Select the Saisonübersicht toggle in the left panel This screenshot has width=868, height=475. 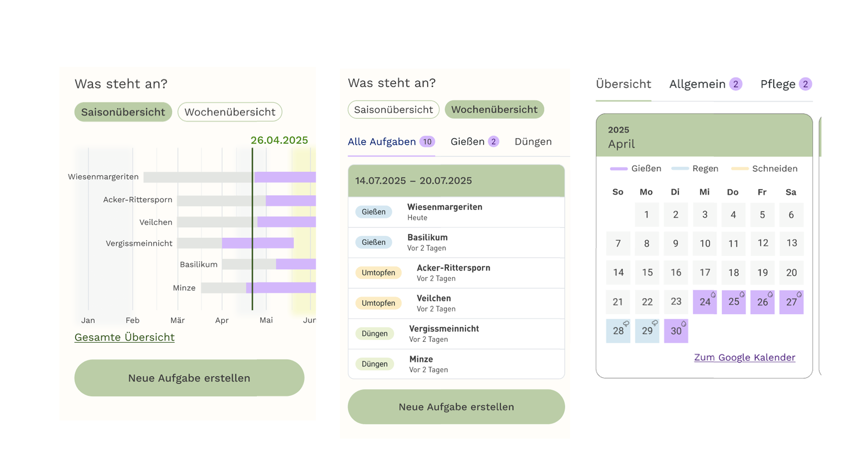pos(123,112)
